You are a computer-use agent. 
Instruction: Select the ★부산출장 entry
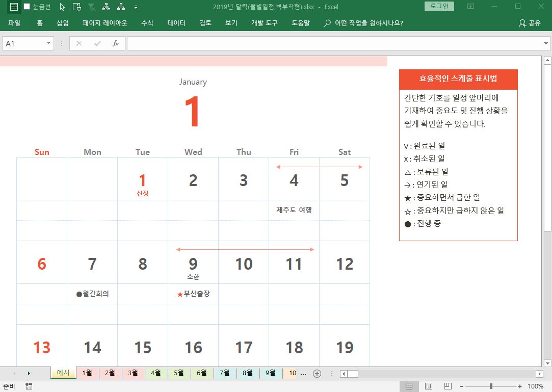pyautogui.click(x=193, y=294)
